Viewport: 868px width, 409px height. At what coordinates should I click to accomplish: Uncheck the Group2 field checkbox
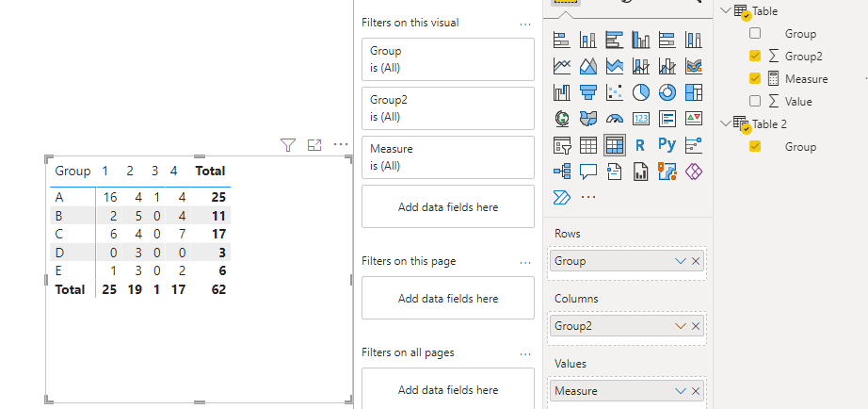click(x=755, y=56)
